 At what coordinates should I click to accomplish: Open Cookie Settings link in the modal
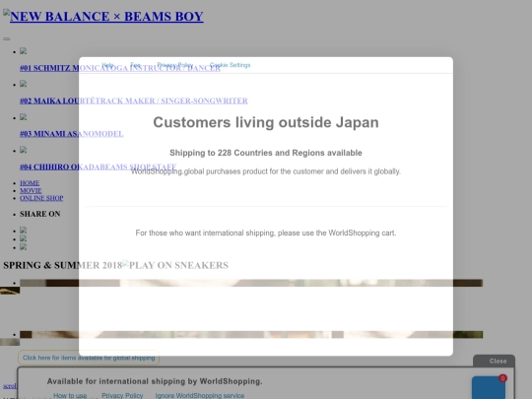click(x=230, y=65)
